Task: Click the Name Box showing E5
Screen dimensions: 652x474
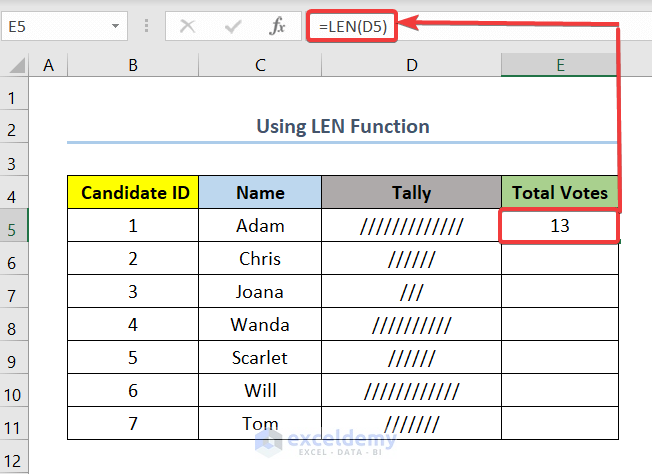Action: (55, 27)
